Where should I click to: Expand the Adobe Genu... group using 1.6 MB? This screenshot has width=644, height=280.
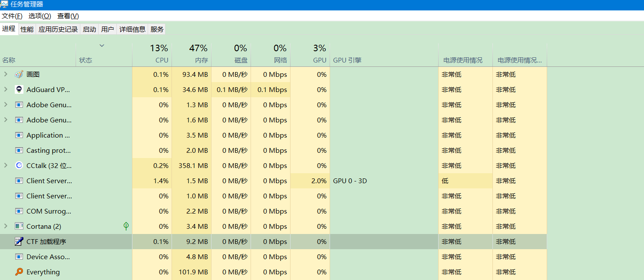[6, 120]
